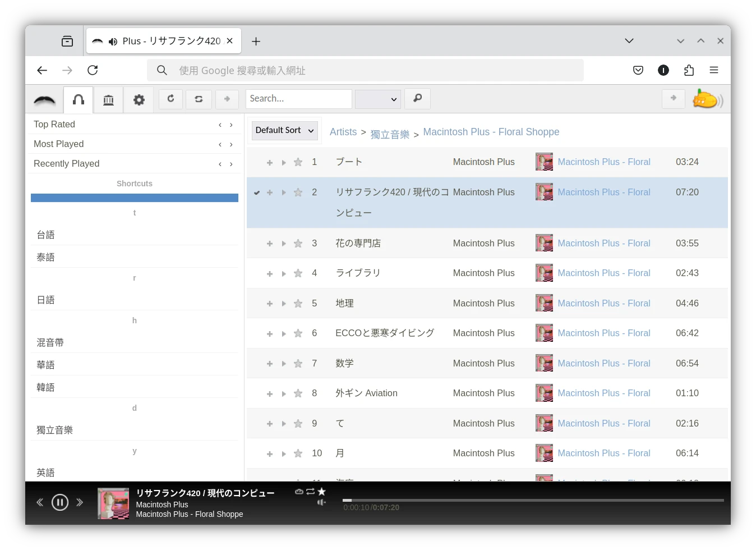Click the cloud icon in the player bar

[x=299, y=491]
